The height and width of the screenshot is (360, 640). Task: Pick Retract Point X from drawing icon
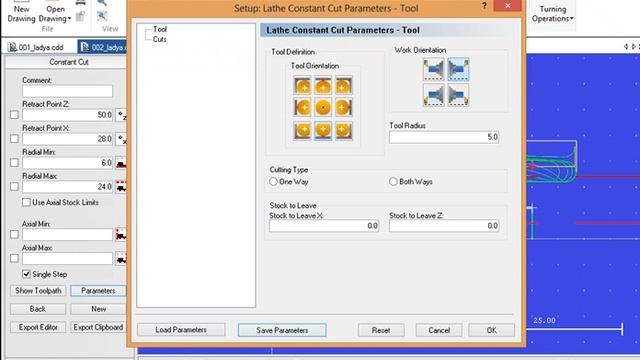pyautogui.click(x=121, y=139)
